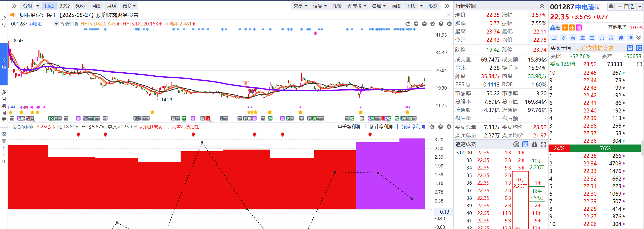Close the profit chart panel X icon

pyautogui.click(x=449, y=127)
